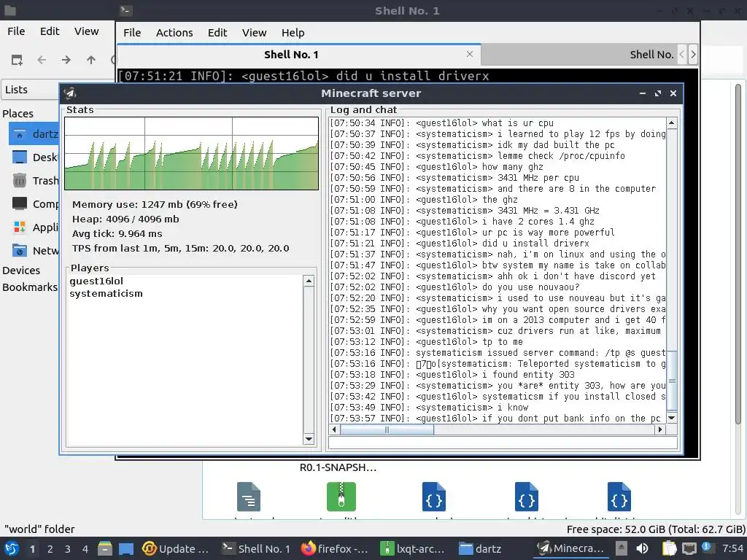Click the server command input field
This screenshot has height=560, width=747.
(x=503, y=443)
